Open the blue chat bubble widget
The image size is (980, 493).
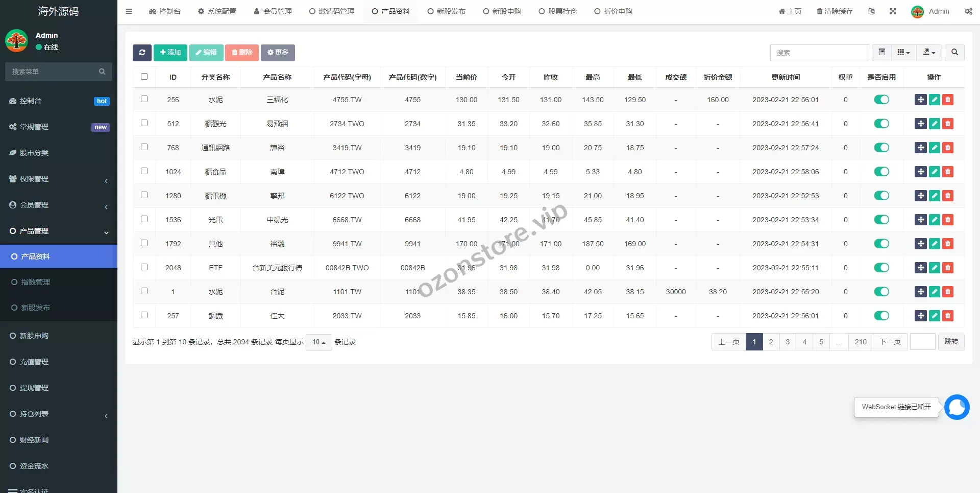957,407
